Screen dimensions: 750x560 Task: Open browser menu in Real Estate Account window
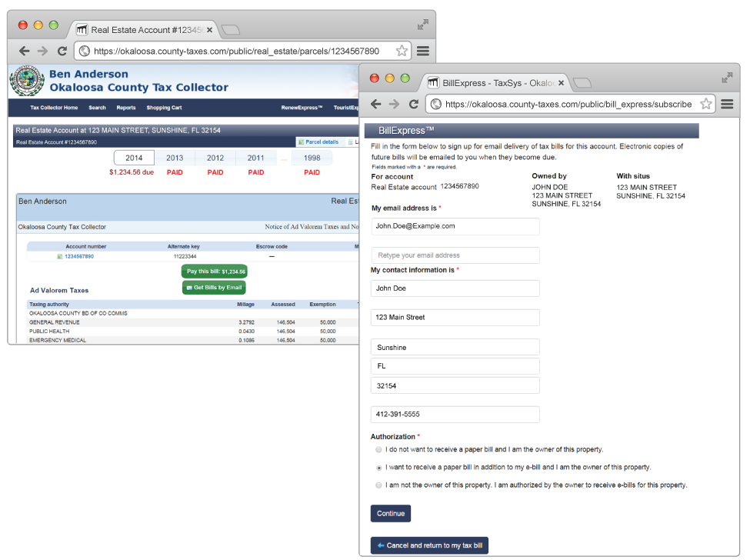click(x=423, y=51)
